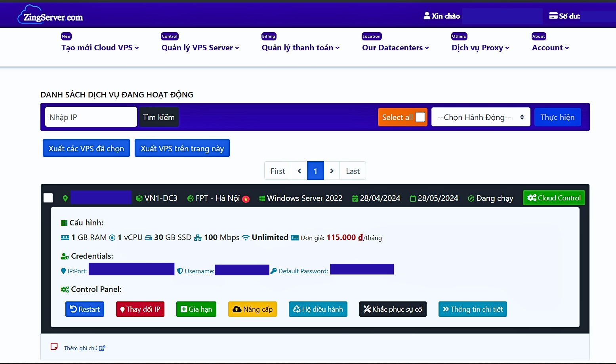Select page 1 in pagination
This screenshot has height=364, width=616.
pyautogui.click(x=315, y=171)
